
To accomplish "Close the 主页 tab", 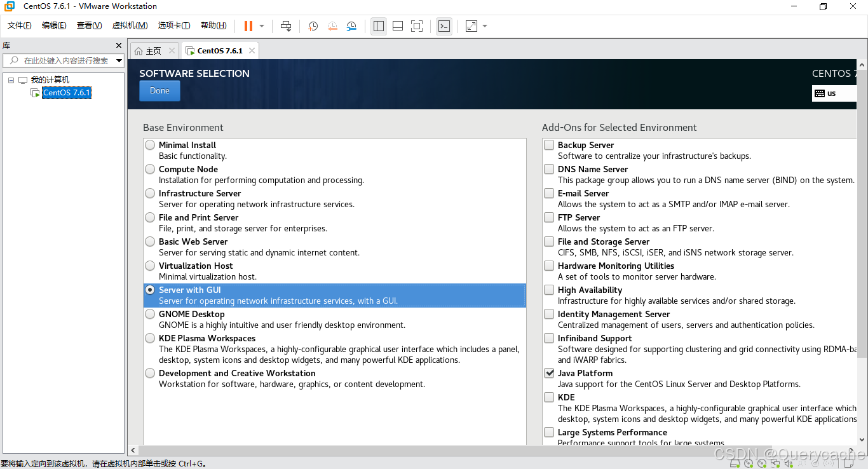I will (172, 51).
